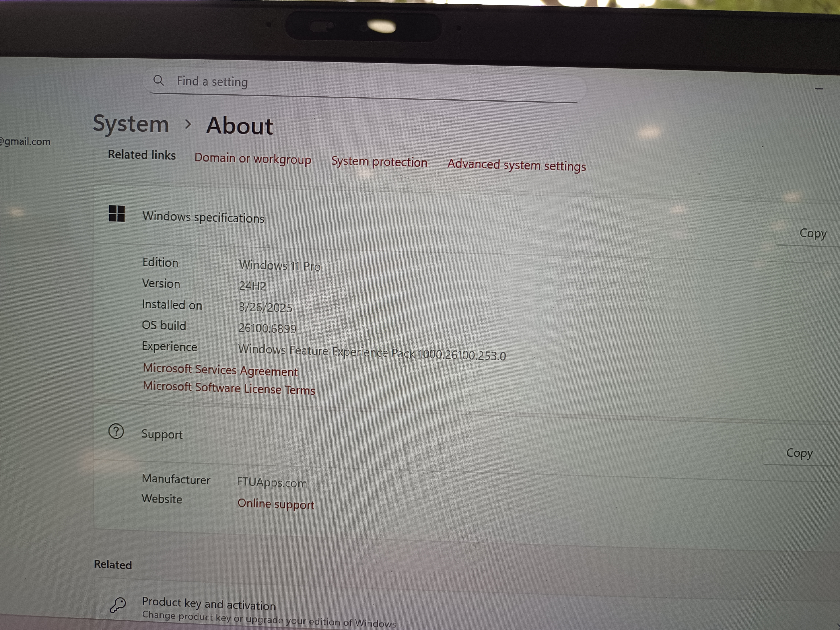Screen dimensions: 840x630
Task: Open Microsoft Services Agreement link
Action: point(220,370)
